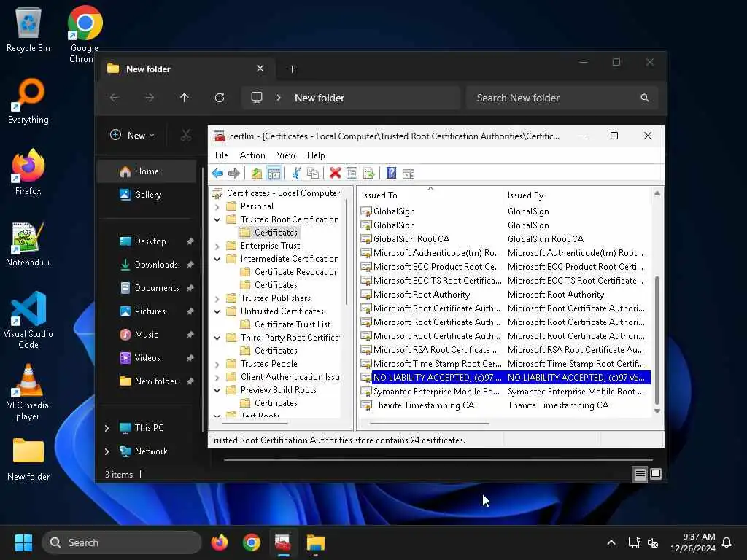747x560 pixels.
Task: Collapse Trusted Root Certification node
Action: click(217, 219)
